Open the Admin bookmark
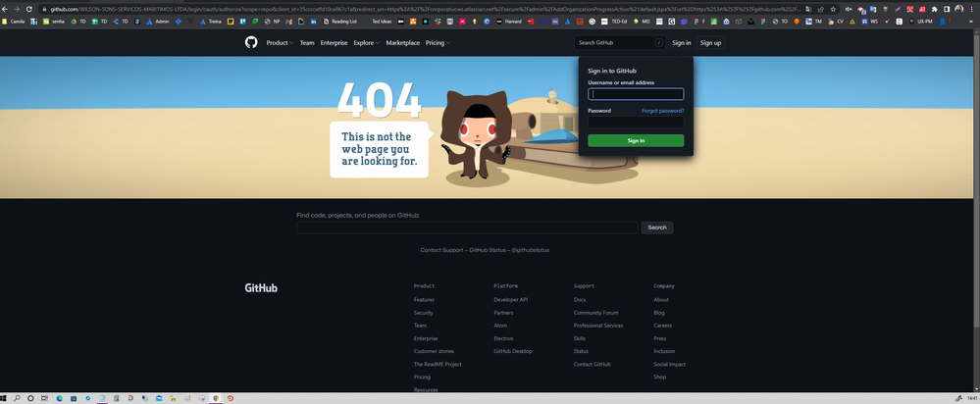Viewport: 980px width, 404px height. coord(158,22)
